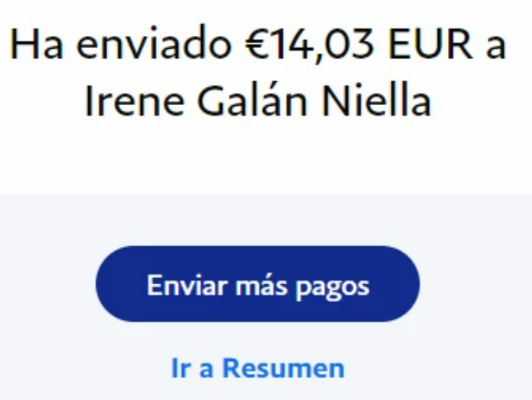Screen dimensions: 532x400
Task: Click the word pagos on the button
Action: click(x=332, y=287)
